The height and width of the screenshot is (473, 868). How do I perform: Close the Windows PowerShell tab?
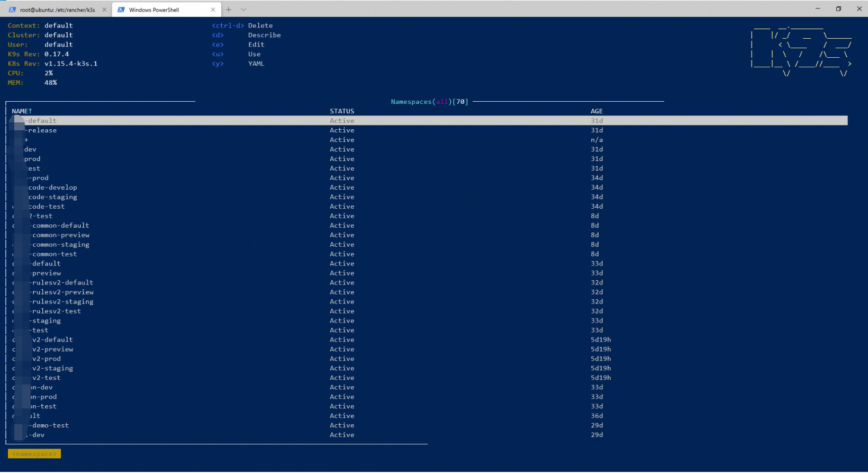pos(213,10)
